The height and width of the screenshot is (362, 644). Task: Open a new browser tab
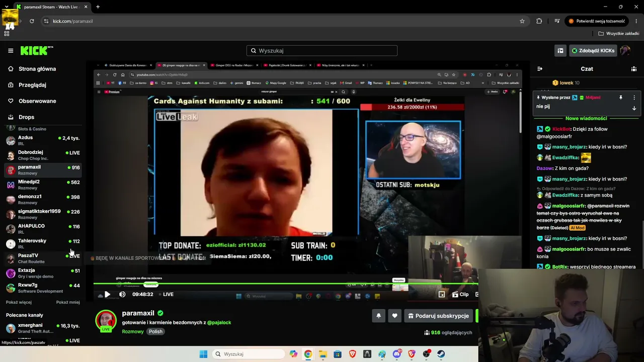(x=98, y=7)
